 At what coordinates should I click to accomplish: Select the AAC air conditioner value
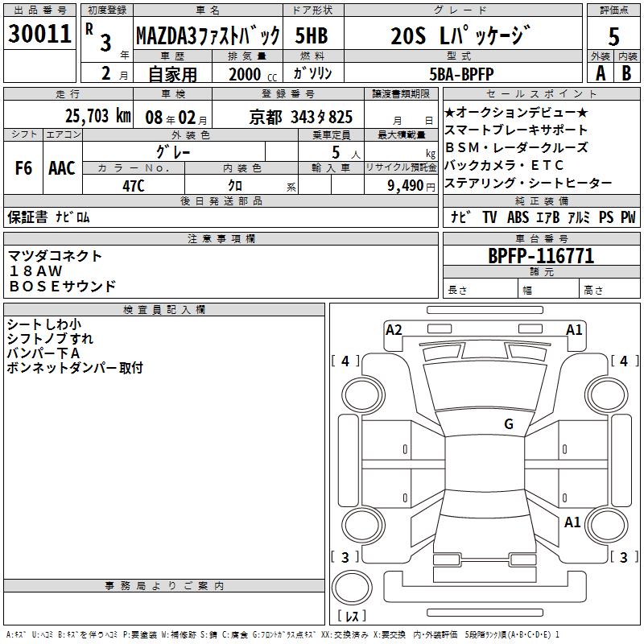[x=62, y=168]
